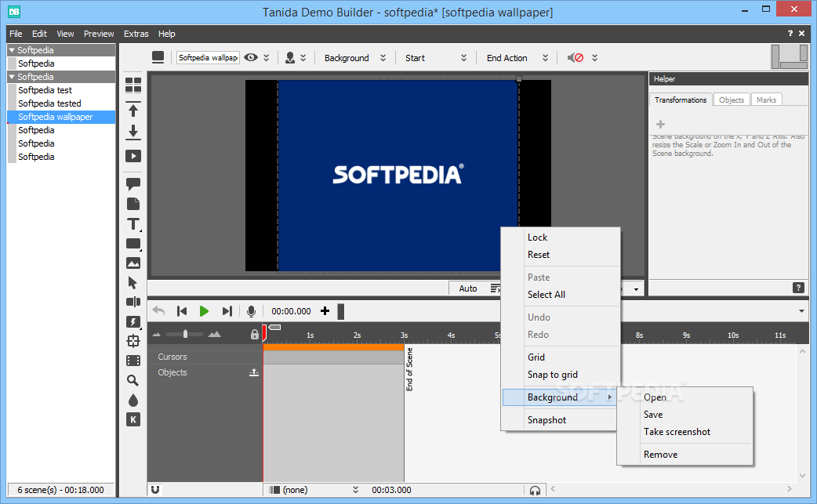Click the split scene icon

click(x=133, y=302)
